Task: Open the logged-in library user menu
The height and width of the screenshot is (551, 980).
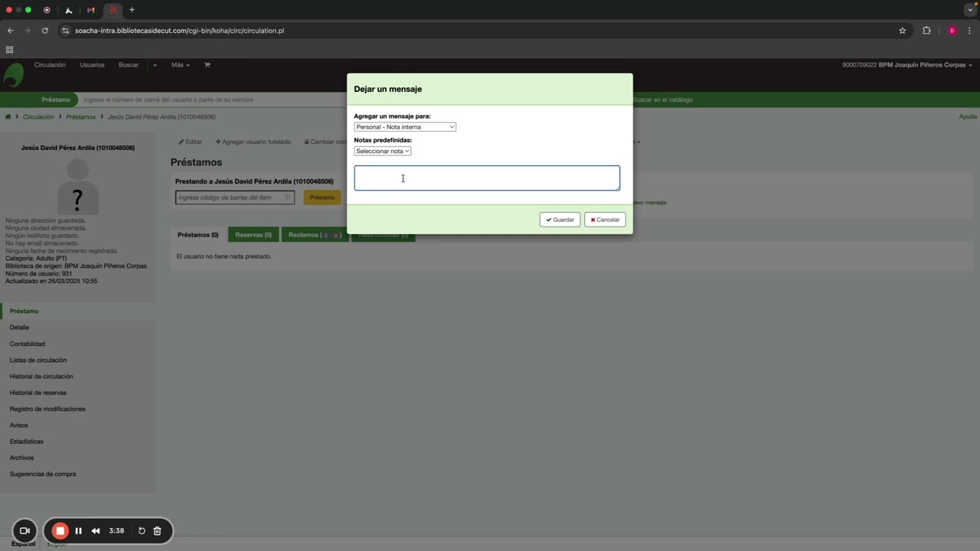Action: click(906, 65)
